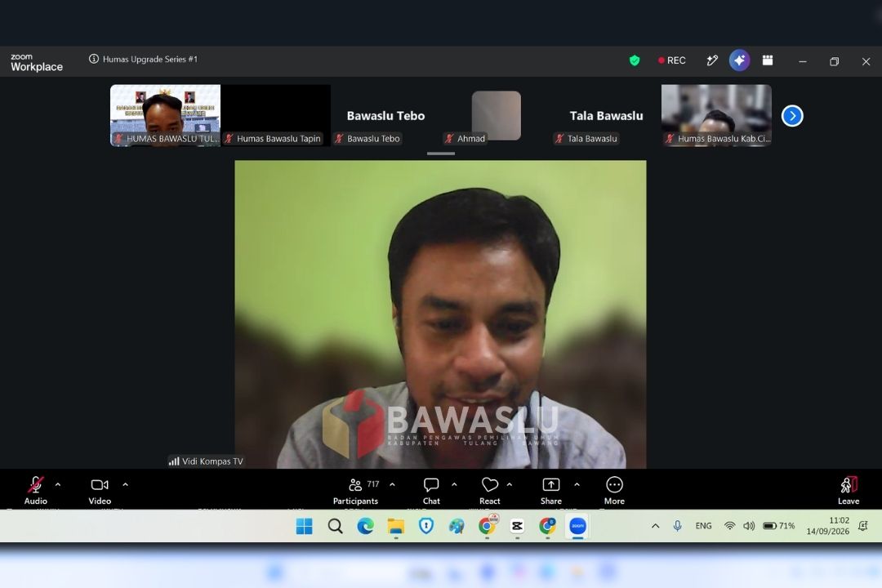Open the caret menu next to Participants
The image size is (882, 588).
point(392,484)
